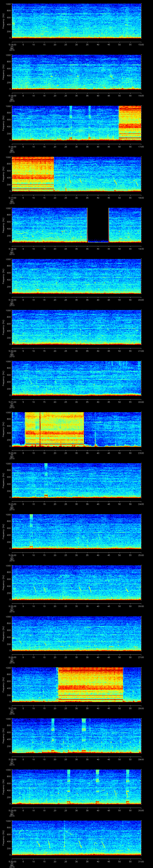Click the 5:15:00 start time label
153x868 pixels.
12,96
